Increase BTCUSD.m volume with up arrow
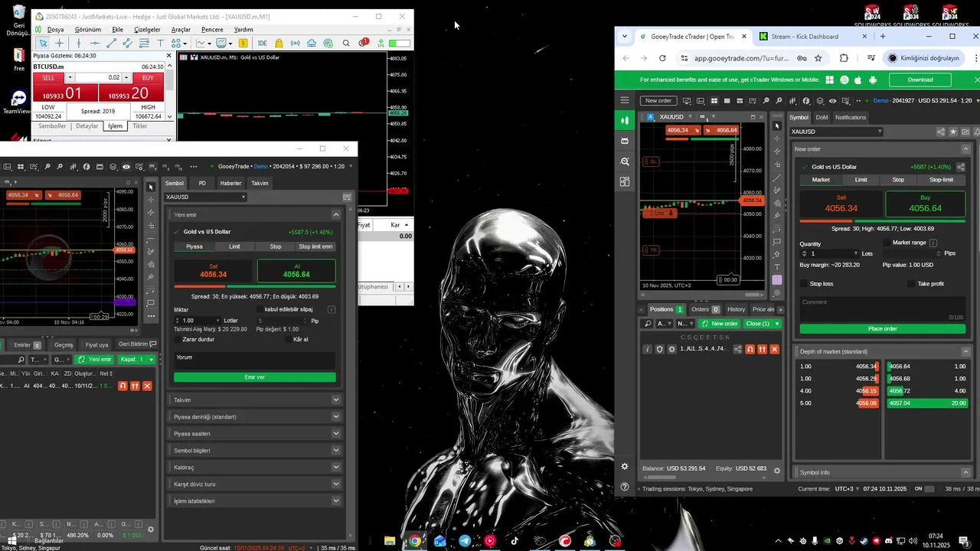 [x=126, y=77]
